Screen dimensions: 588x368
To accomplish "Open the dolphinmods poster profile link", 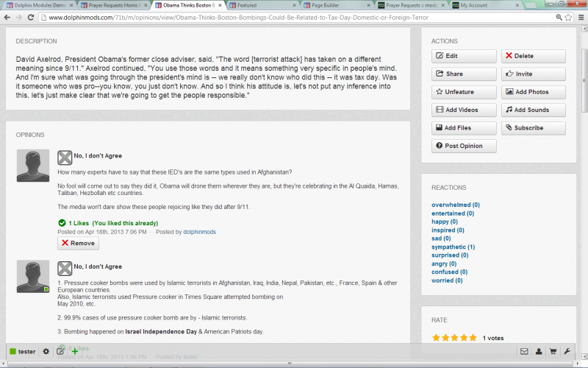I will 199,232.
